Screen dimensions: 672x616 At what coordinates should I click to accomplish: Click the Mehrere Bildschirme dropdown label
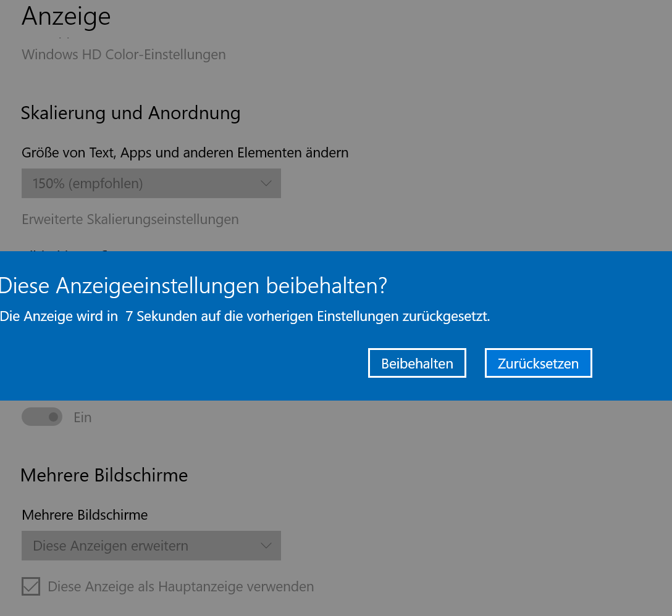coord(85,515)
